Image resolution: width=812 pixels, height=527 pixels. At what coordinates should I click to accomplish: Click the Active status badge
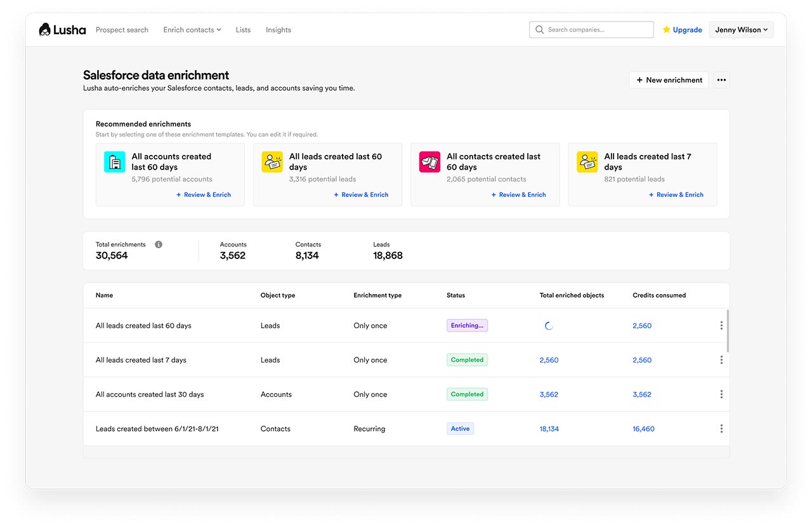(x=460, y=429)
